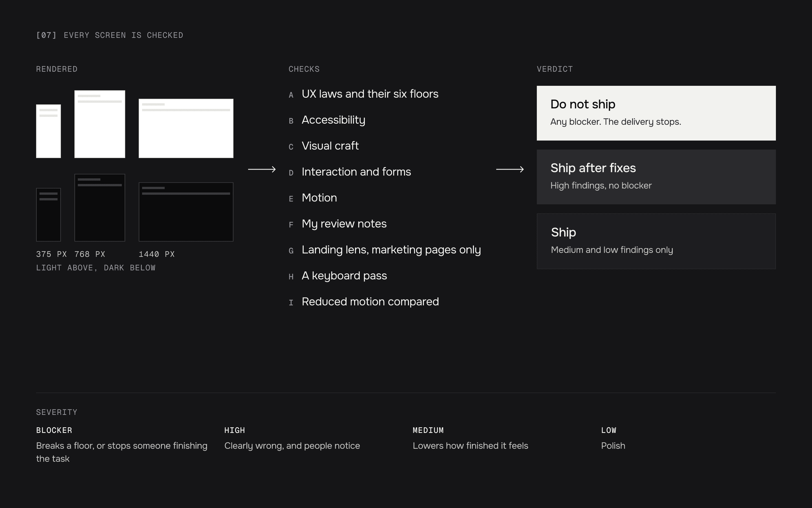Click the '[07] EVERY SCREEN IS CHECKED' heading

click(x=110, y=35)
